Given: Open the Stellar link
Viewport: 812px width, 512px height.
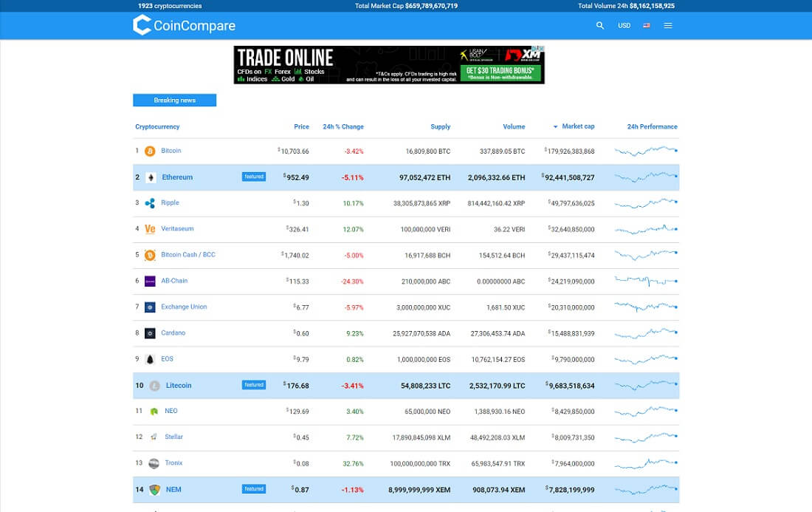Looking at the screenshot, I should [173, 437].
